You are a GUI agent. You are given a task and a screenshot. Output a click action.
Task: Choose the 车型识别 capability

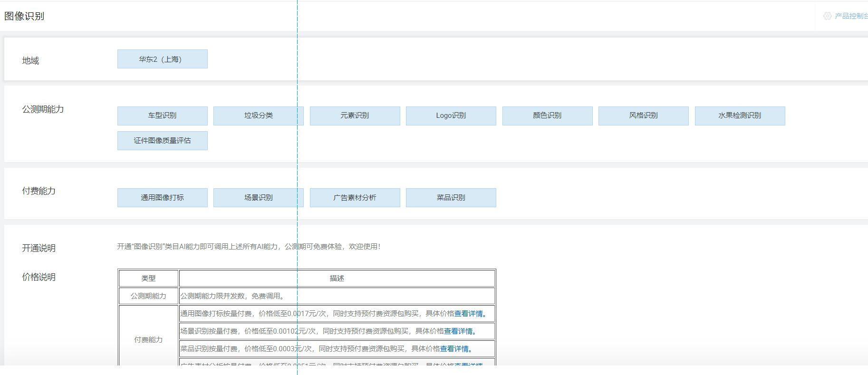pyautogui.click(x=163, y=116)
